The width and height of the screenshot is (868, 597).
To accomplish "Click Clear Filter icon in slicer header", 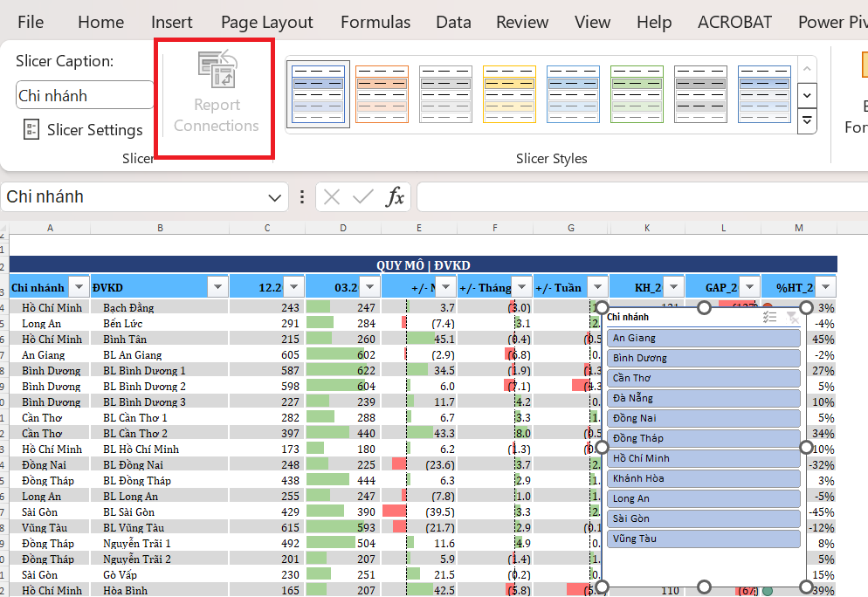I will pyautogui.click(x=792, y=318).
